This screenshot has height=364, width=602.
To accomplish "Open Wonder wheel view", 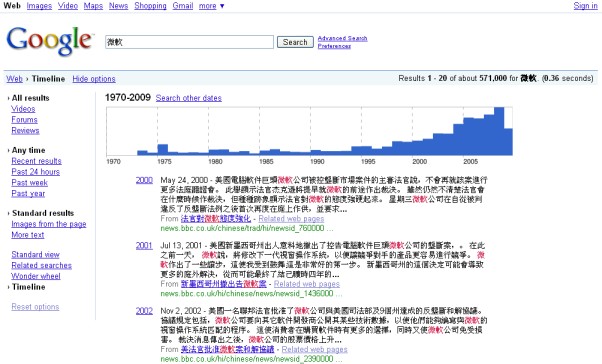I will pos(36,276).
